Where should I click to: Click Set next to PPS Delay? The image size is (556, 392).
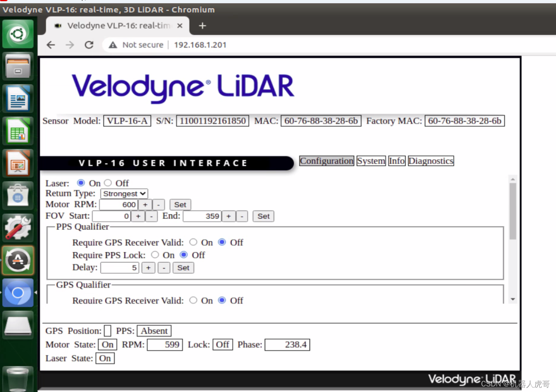[x=183, y=268]
